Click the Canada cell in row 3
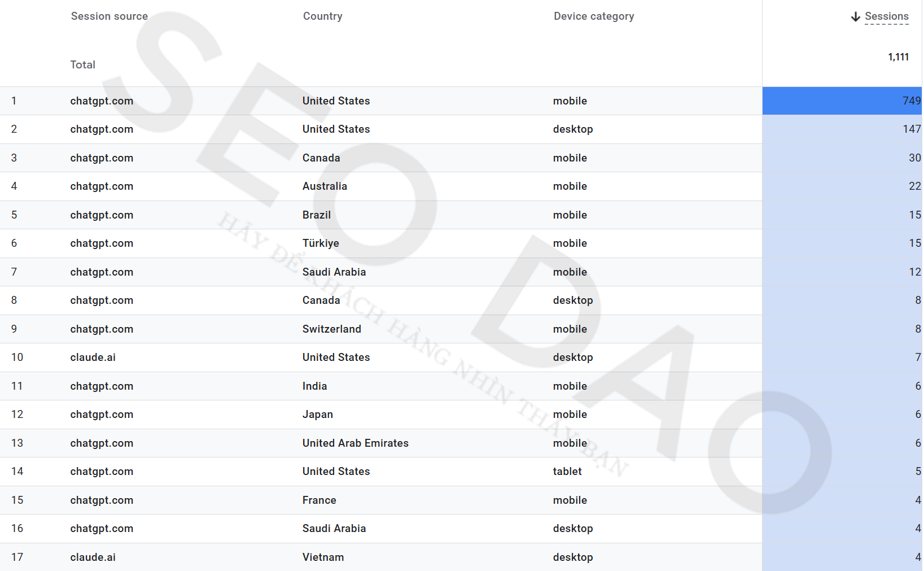This screenshot has height=571, width=924. pyautogui.click(x=321, y=158)
